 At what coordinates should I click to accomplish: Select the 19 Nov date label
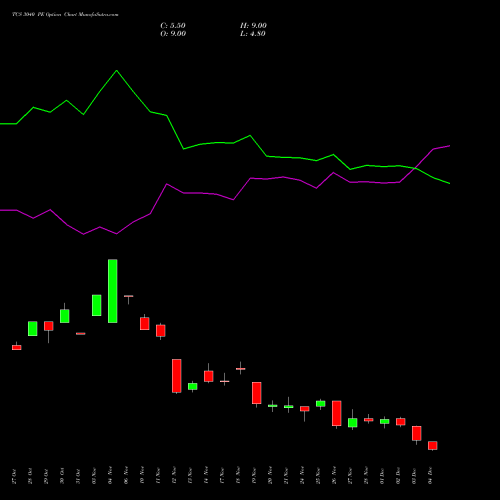(x=254, y=476)
